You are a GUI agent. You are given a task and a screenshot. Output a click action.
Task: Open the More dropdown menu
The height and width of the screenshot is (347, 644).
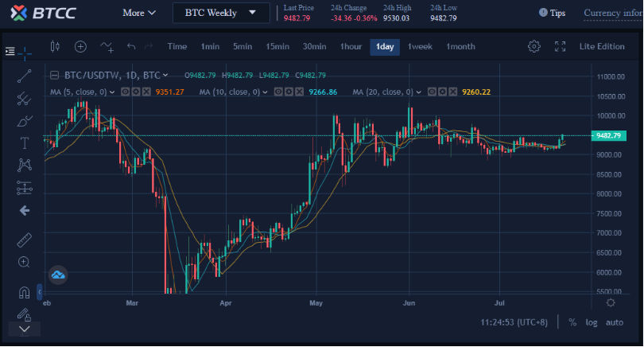tap(139, 13)
